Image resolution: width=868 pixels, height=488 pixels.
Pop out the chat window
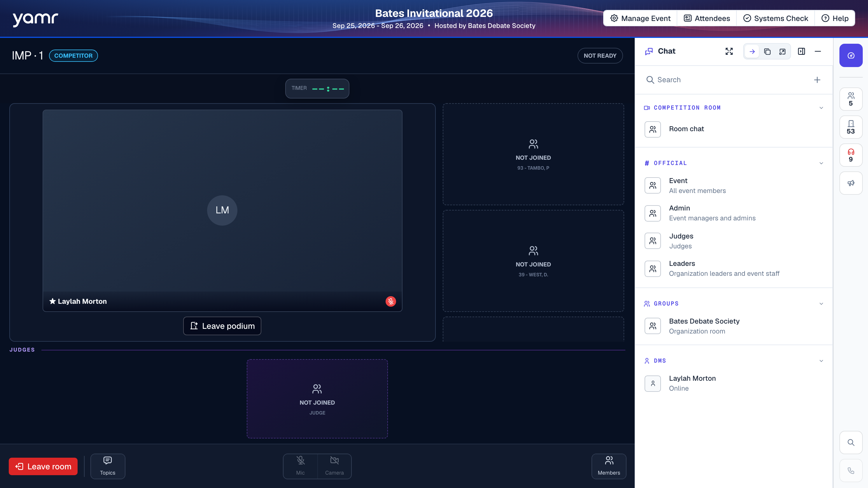(782, 52)
